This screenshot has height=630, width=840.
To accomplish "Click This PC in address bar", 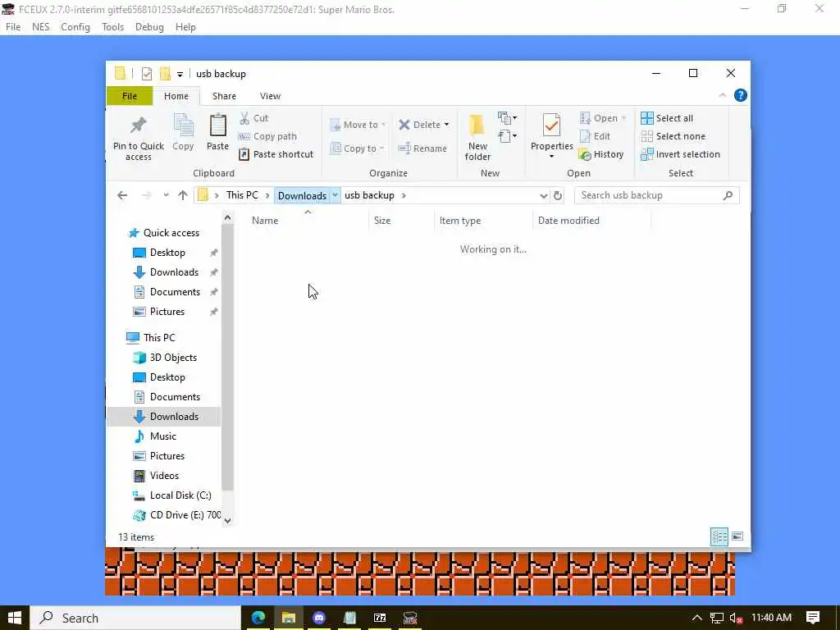I will point(242,195).
